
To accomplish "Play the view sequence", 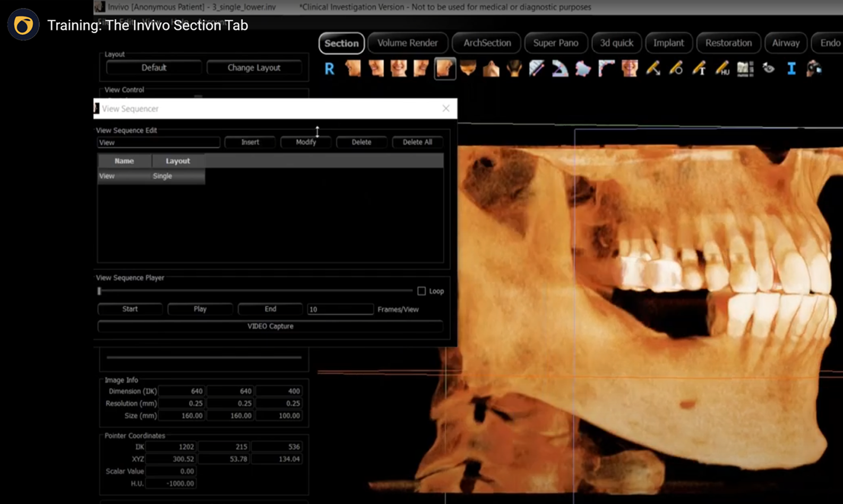I will coord(200,309).
